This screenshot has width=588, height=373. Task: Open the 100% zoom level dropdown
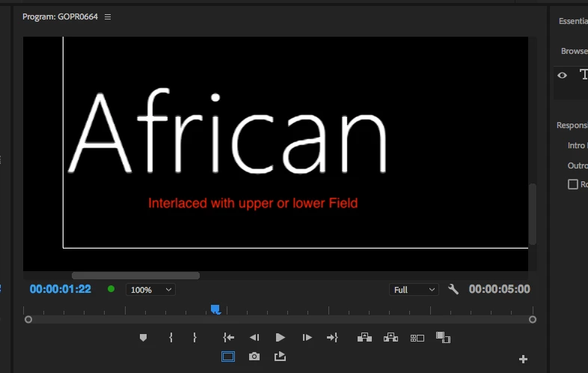[x=151, y=290]
